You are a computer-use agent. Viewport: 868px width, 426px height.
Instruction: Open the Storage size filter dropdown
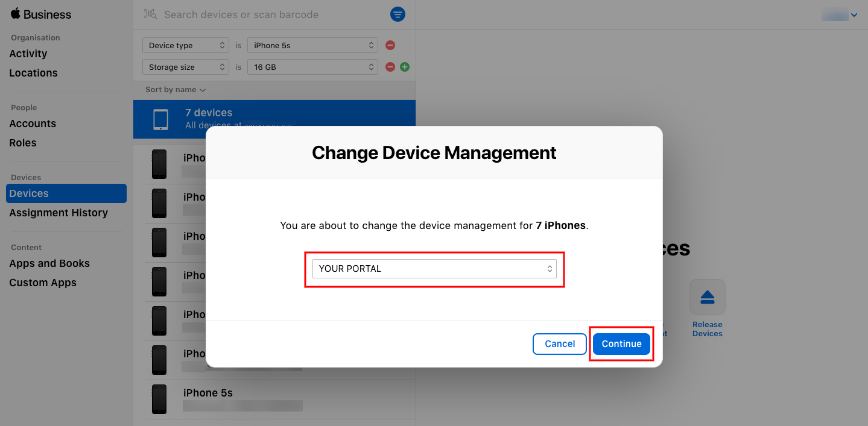click(x=186, y=67)
